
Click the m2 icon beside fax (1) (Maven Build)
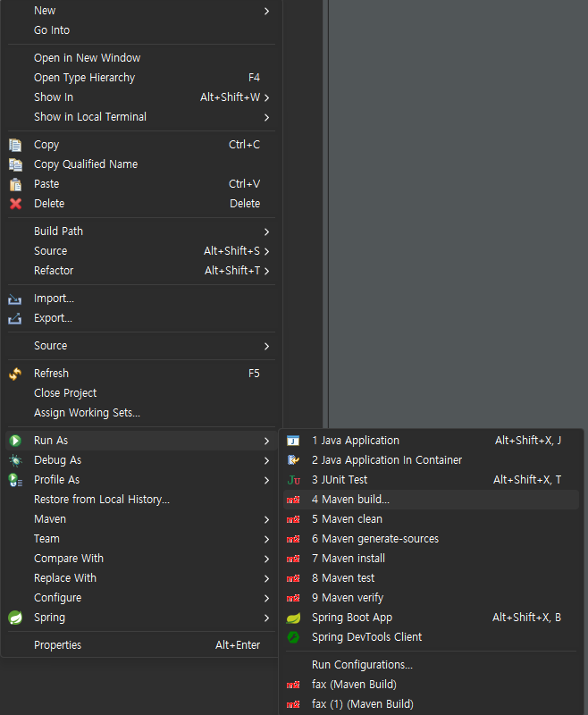[x=293, y=704]
